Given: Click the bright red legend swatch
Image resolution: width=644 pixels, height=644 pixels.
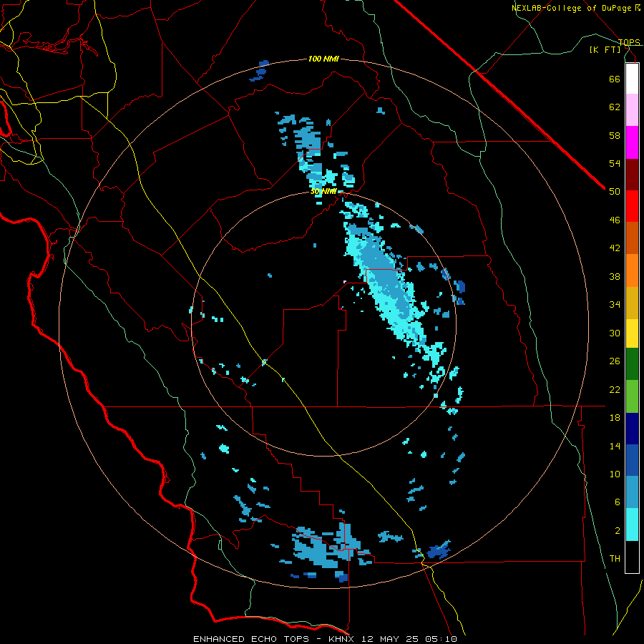Looking at the screenshot, I should (x=632, y=206).
